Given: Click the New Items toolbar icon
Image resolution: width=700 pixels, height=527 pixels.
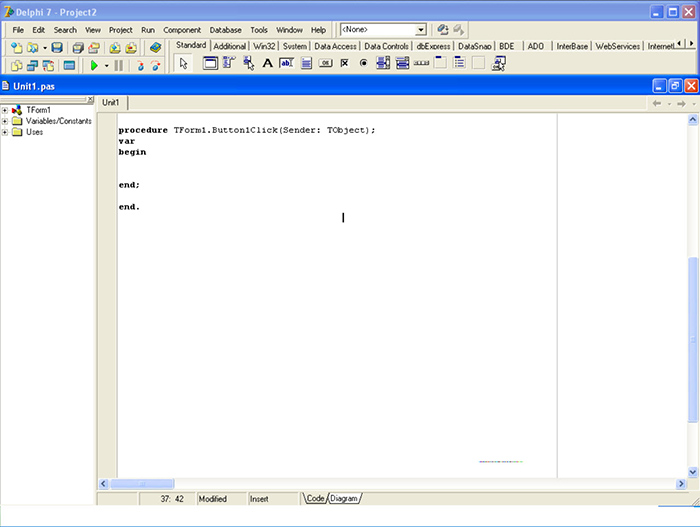Looking at the screenshot, I should tap(17, 47).
